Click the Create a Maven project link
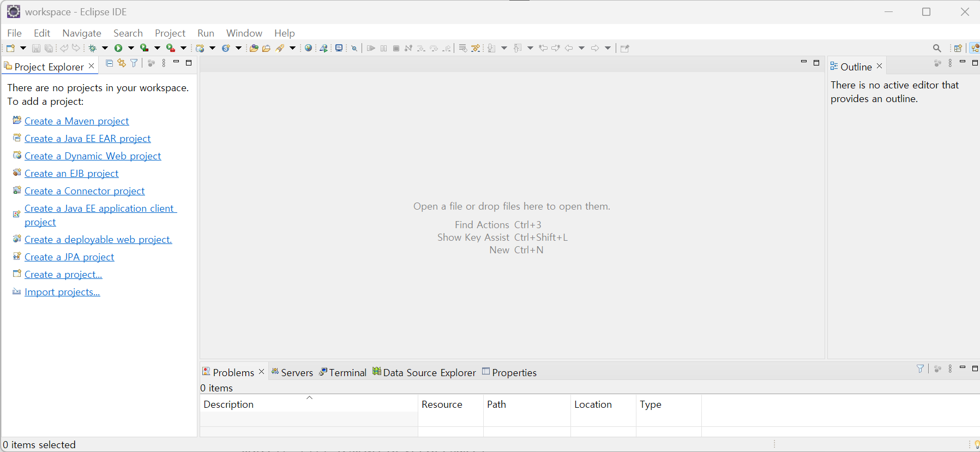 pyautogui.click(x=76, y=121)
